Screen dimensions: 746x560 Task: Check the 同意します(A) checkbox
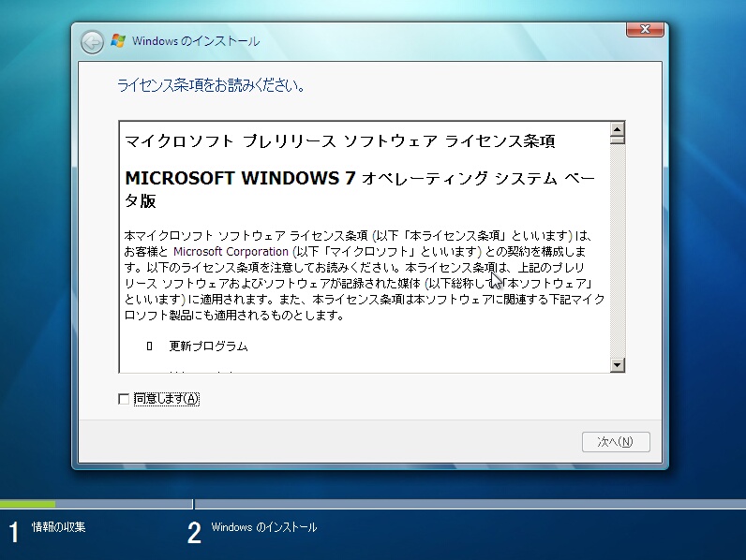tap(124, 399)
